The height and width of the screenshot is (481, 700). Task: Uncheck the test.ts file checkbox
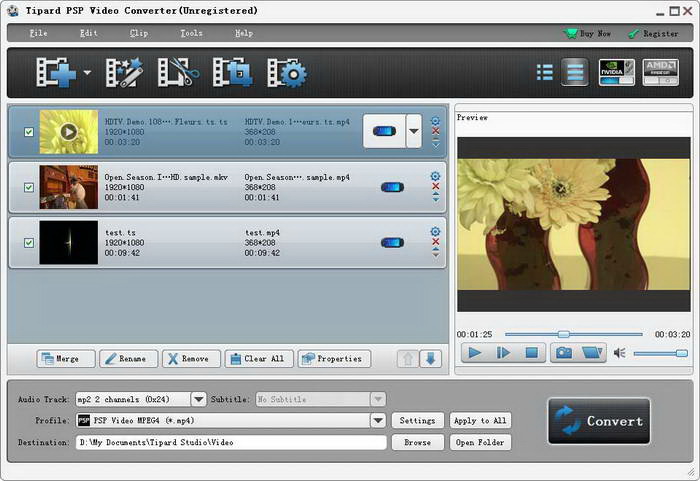[x=29, y=243]
